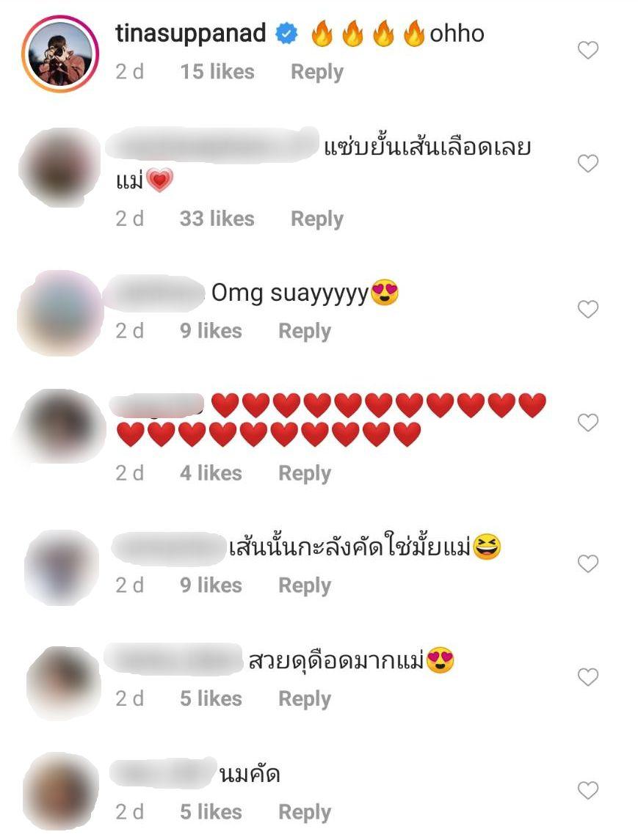This screenshot has width=638, height=840.
Task: View 33 likes list
Action: pos(217,219)
